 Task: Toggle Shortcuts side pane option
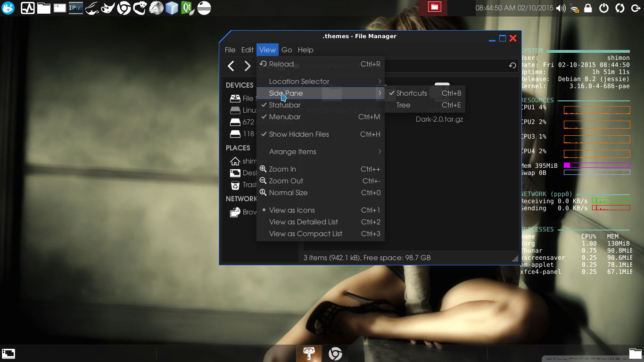coord(426,93)
